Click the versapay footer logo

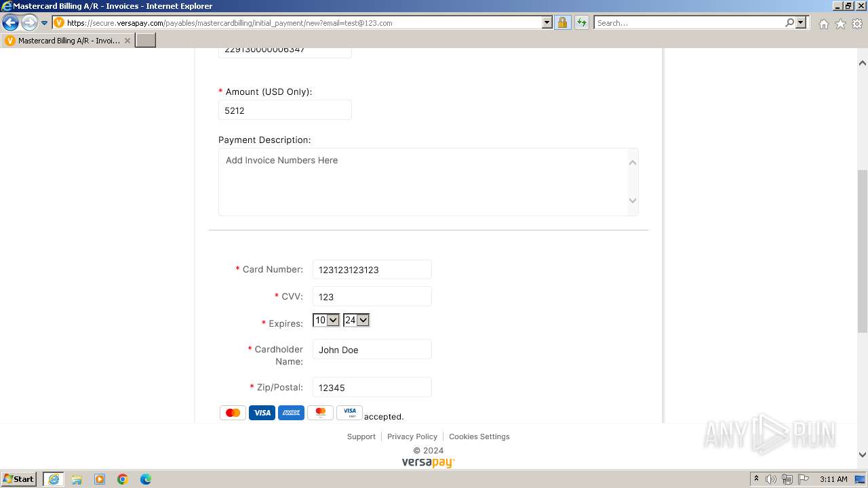coord(428,462)
